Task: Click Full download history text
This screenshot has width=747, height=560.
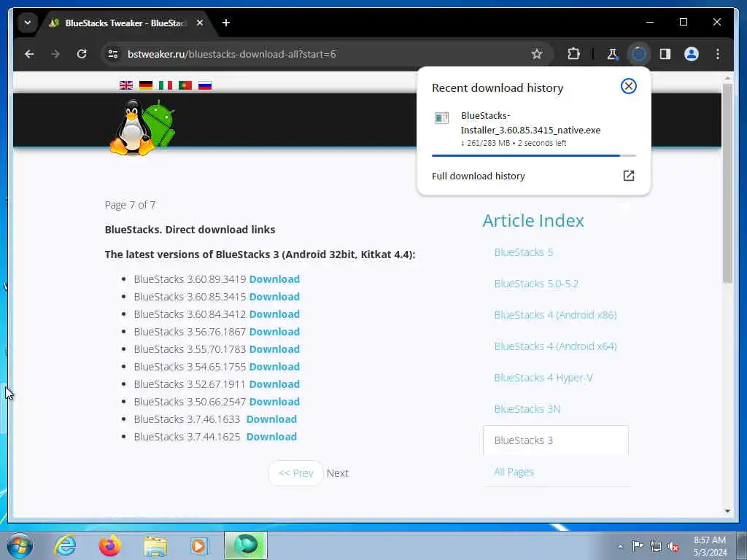Action: pos(479,176)
